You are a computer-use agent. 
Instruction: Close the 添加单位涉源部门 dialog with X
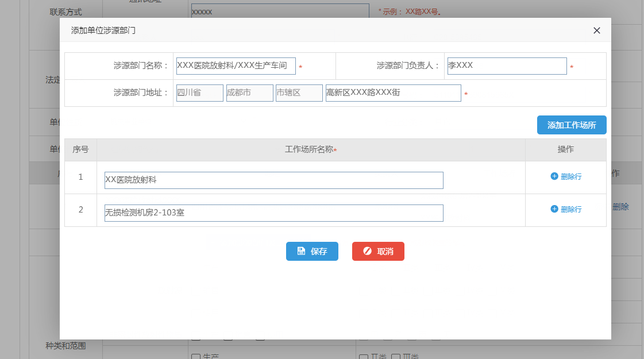[597, 30]
